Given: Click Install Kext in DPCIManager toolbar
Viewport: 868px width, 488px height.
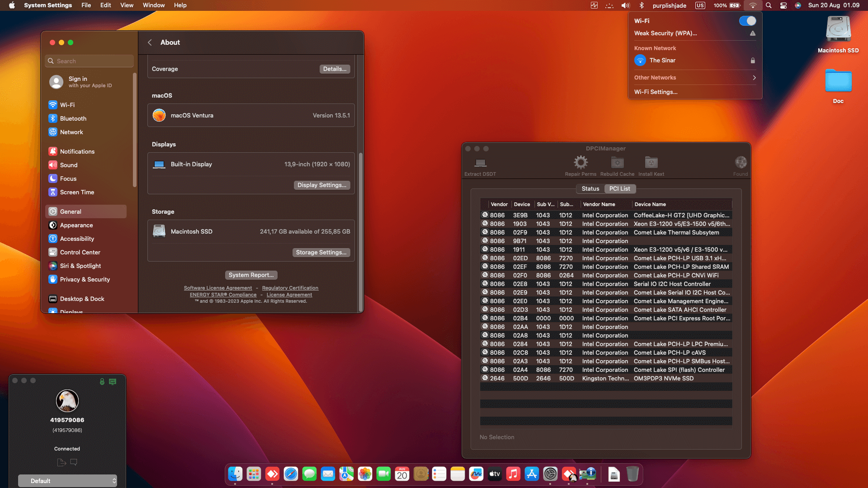Looking at the screenshot, I should coord(651,166).
